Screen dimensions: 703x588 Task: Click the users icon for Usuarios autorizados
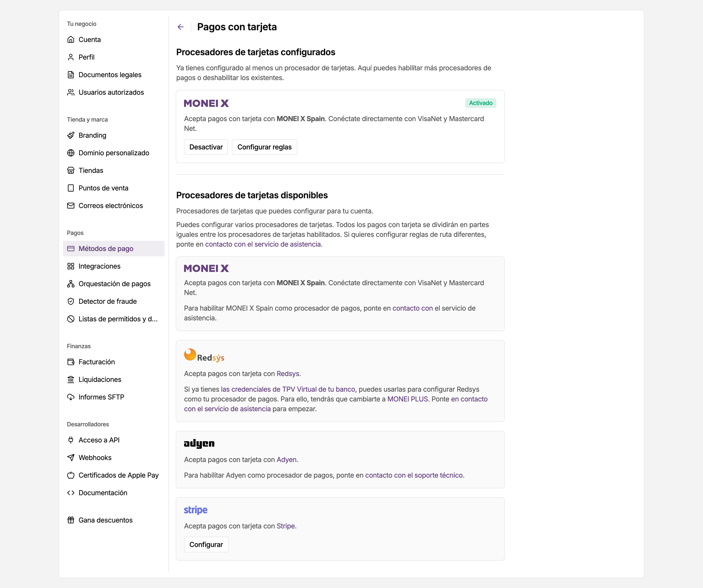pyautogui.click(x=71, y=92)
